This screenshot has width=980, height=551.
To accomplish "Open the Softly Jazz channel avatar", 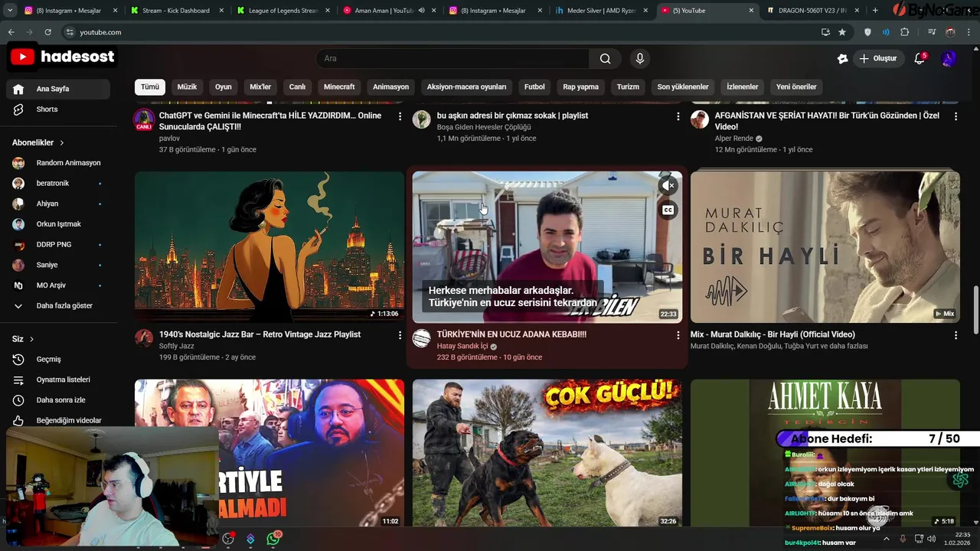I will [x=144, y=338].
